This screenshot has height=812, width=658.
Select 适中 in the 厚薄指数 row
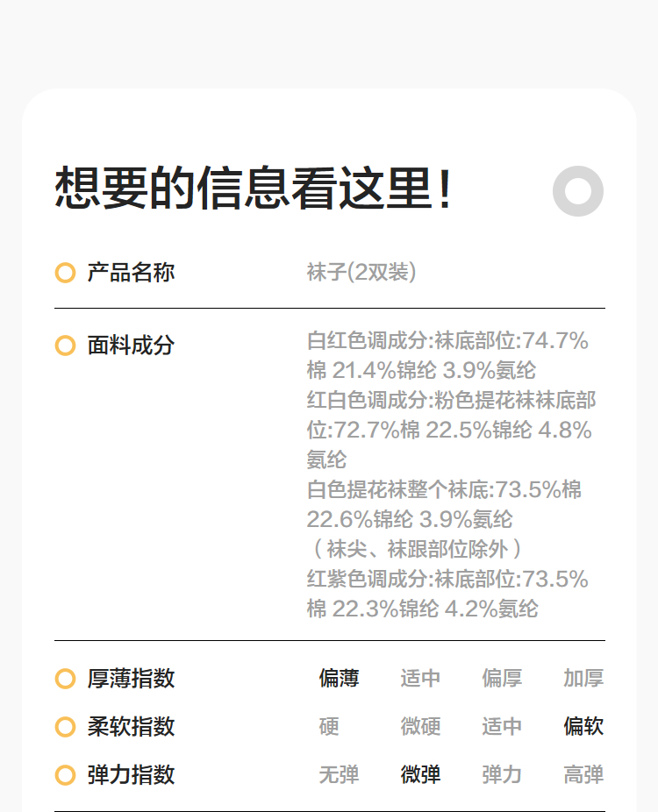(x=420, y=679)
